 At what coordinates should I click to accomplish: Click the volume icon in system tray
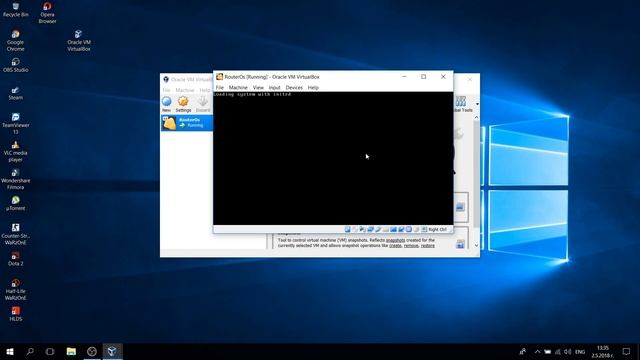pos(568,352)
